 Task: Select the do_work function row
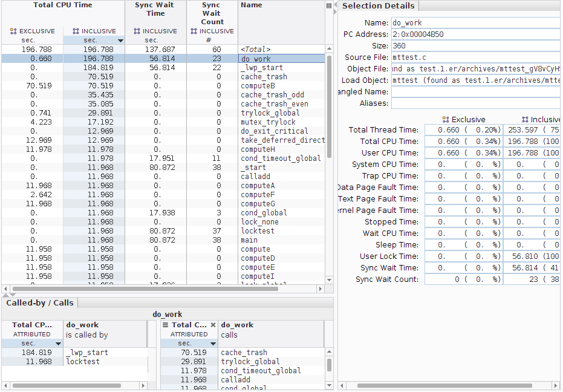(163, 59)
